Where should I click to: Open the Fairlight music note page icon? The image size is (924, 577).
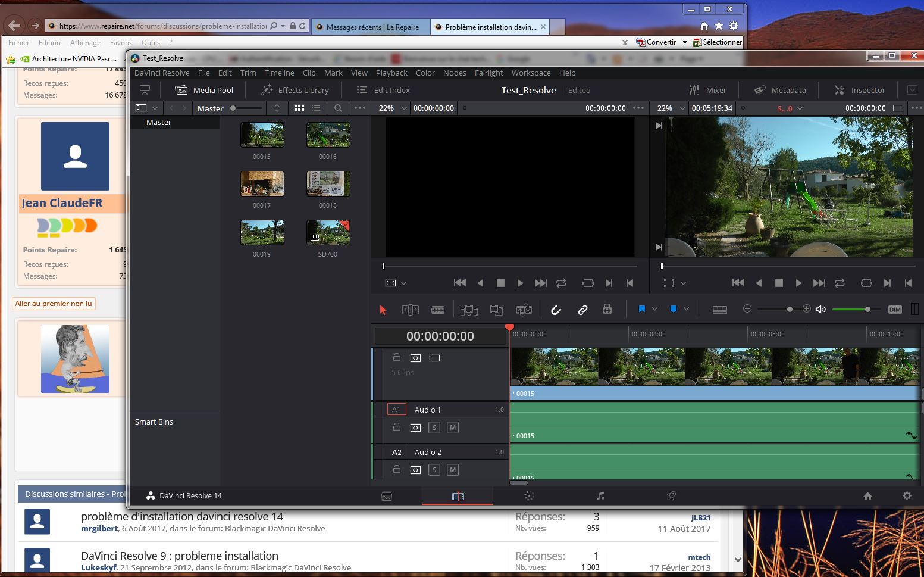point(601,496)
